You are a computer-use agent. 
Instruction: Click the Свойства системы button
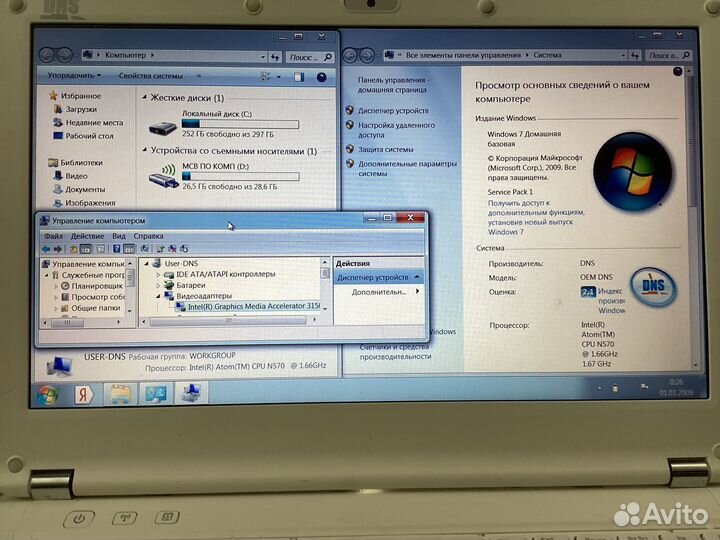[150, 75]
